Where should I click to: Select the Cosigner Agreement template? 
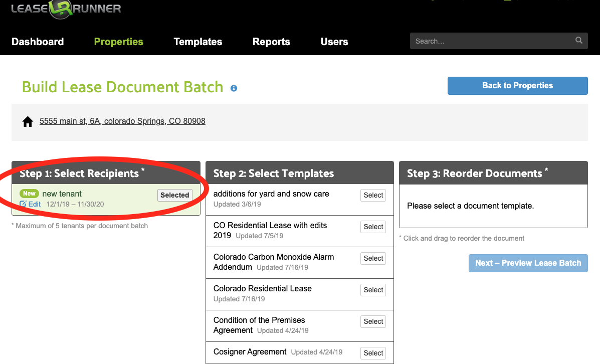tap(373, 353)
